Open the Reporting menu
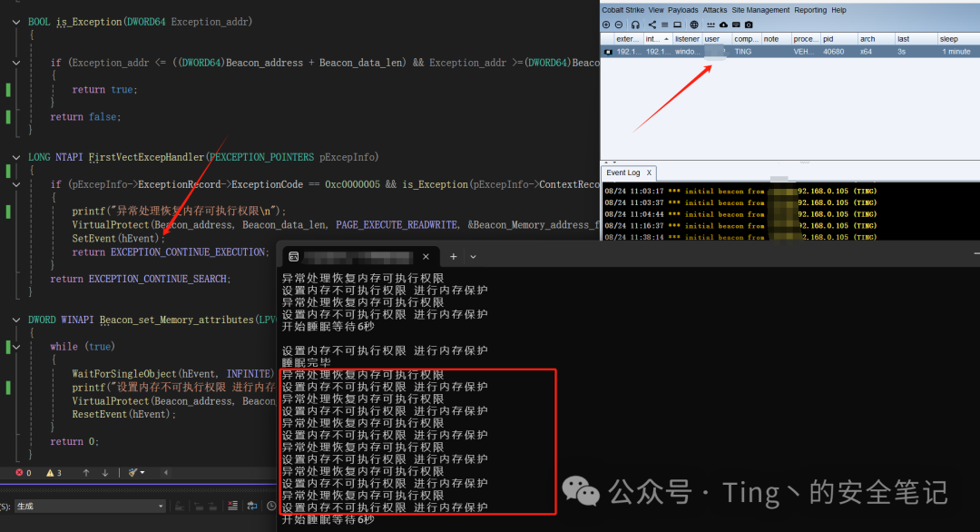This screenshot has height=532, width=980. pos(810,10)
